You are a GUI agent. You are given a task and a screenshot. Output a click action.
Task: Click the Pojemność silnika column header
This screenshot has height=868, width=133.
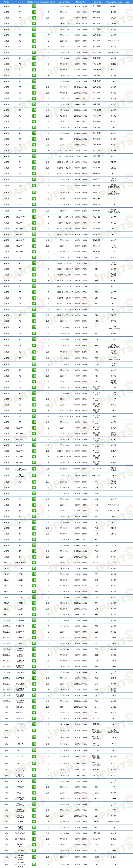click(48, 2)
